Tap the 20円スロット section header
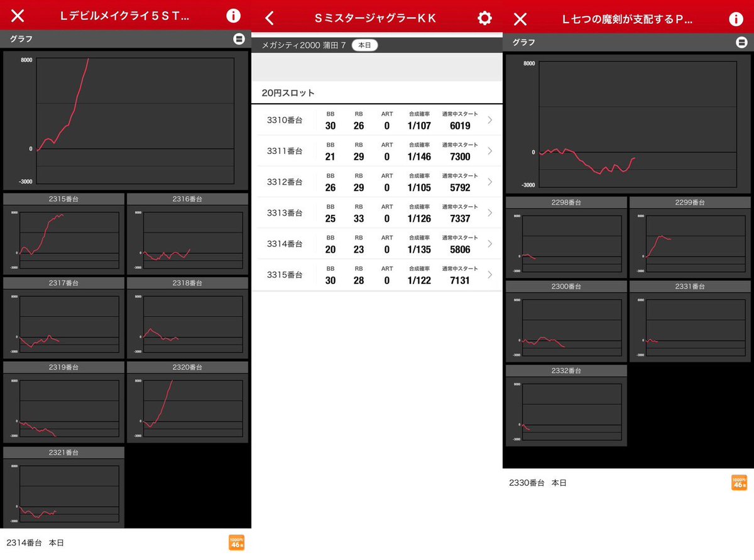 (x=377, y=92)
